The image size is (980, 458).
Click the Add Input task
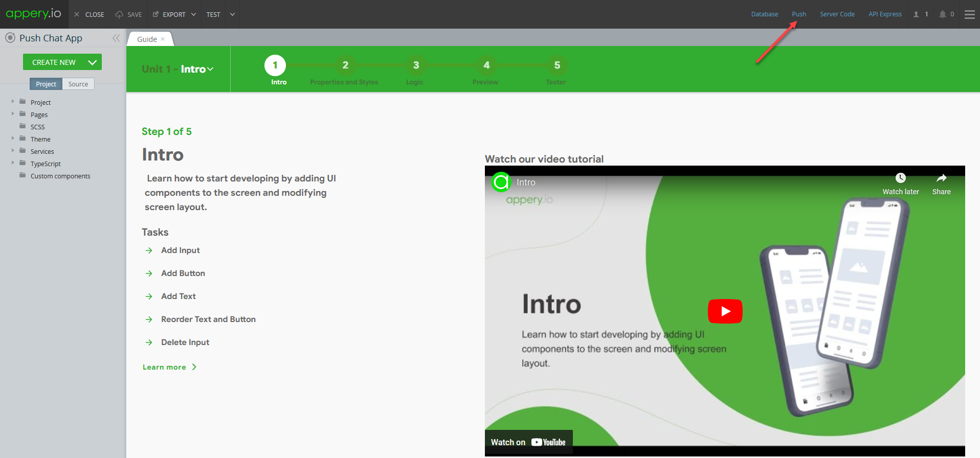click(181, 250)
